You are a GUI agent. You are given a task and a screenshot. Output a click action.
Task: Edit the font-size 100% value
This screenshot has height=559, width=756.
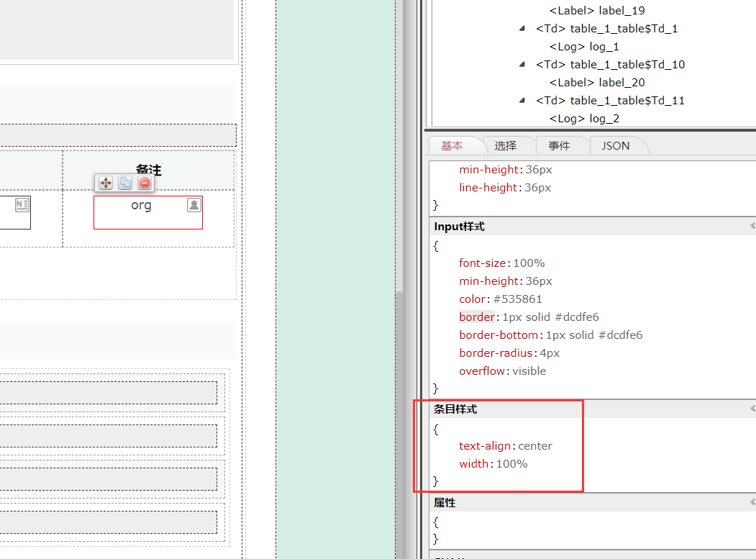point(529,263)
